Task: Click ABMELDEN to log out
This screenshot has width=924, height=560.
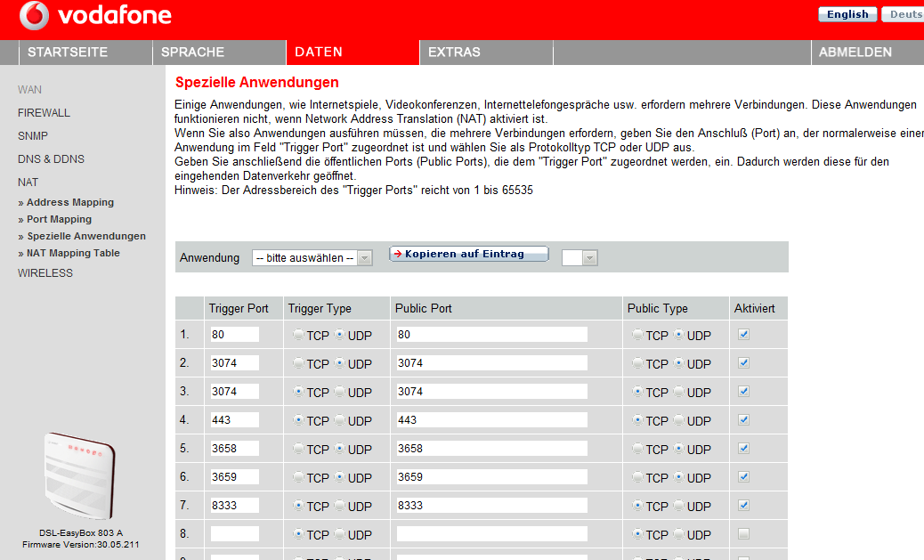Action: pyautogui.click(x=855, y=53)
